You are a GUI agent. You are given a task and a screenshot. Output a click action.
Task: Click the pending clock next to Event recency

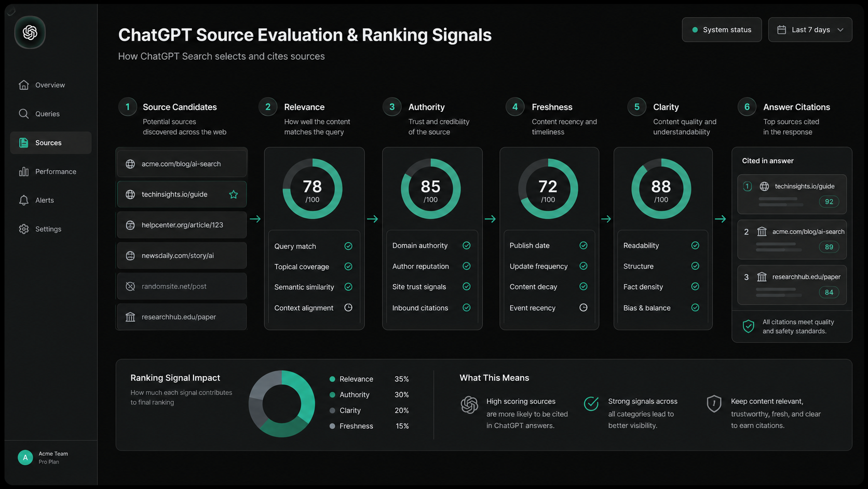coord(584,308)
